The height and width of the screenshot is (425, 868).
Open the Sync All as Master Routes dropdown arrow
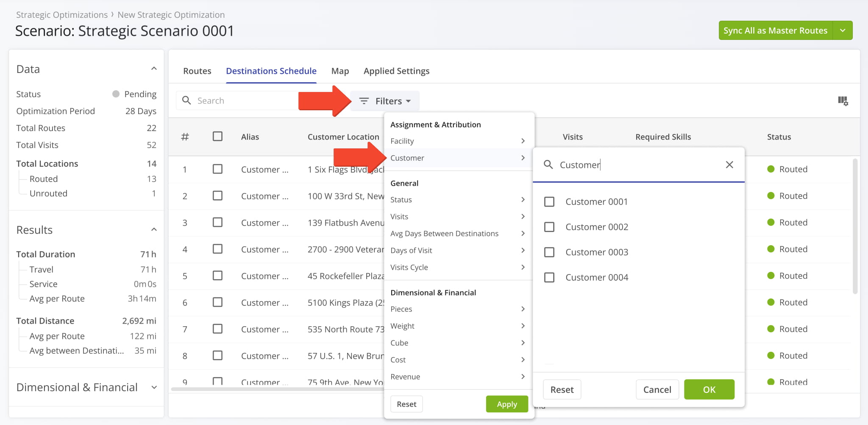tap(843, 30)
